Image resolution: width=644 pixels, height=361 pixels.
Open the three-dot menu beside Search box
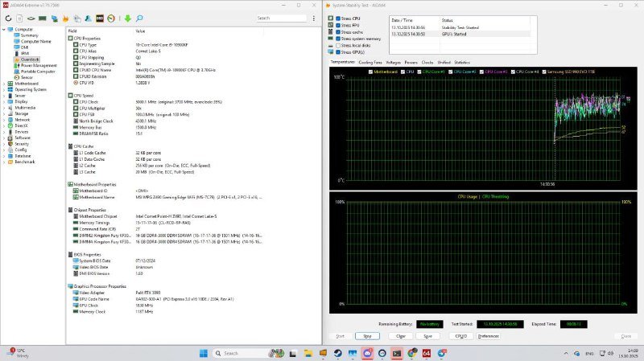314,18
